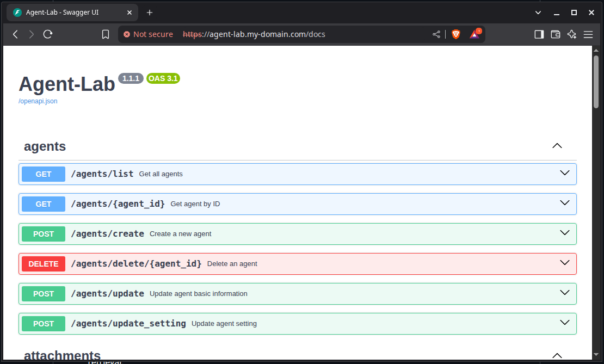Screen dimensions: 604x364
Task: Open the /agents/update_setting path link
Action: (128, 324)
